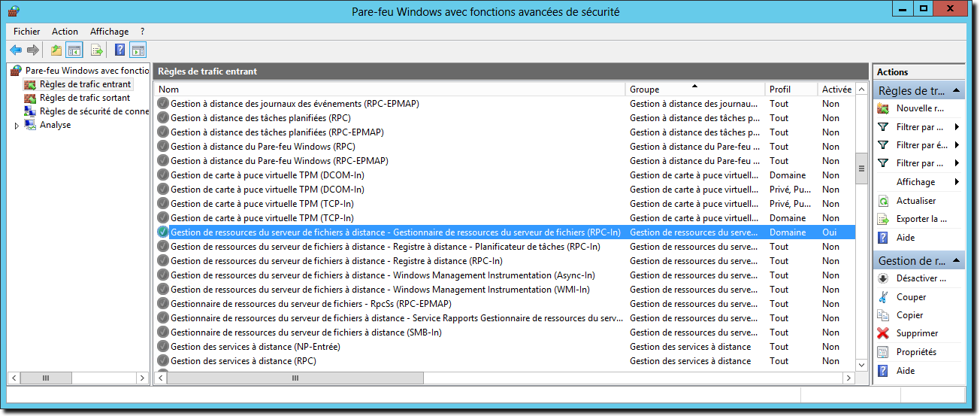The height and width of the screenshot is (416, 980).
Task: Click Aide icon under Règles de trafic section
Action: point(884,238)
